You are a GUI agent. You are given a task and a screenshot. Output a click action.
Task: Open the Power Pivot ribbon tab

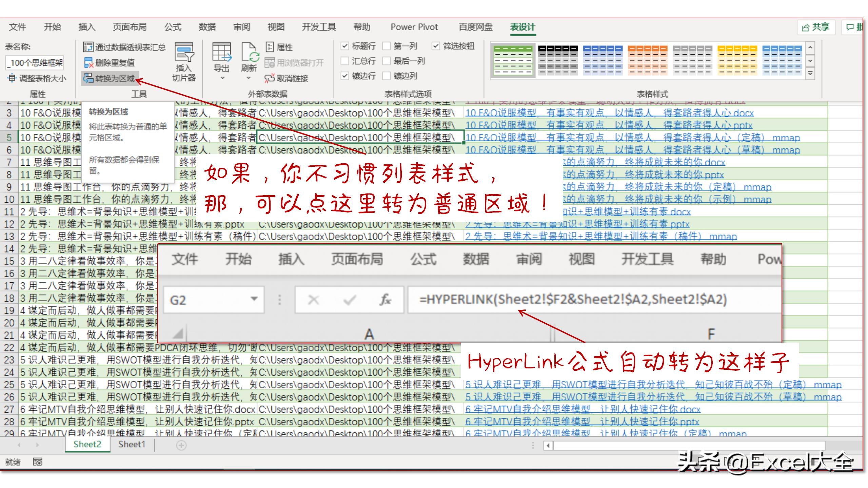pyautogui.click(x=414, y=27)
